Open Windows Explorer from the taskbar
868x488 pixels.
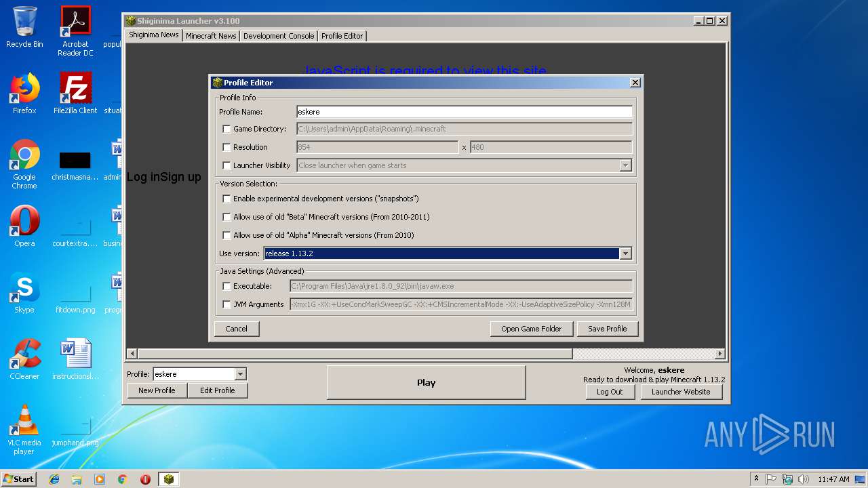tap(77, 479)
